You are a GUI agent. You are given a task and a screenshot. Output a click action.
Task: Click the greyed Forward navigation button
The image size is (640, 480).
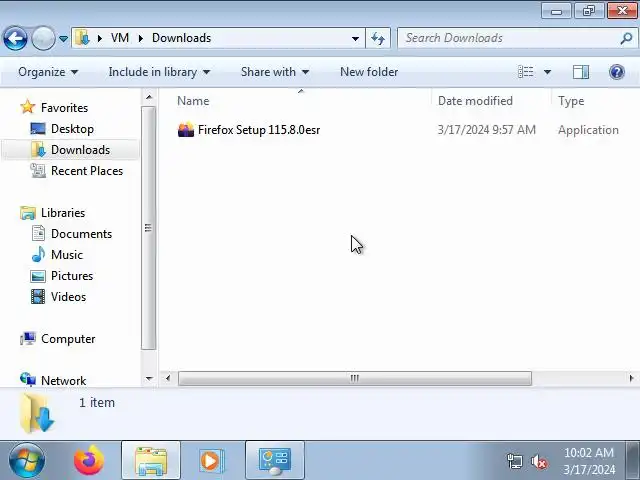(x=43, y=38)
